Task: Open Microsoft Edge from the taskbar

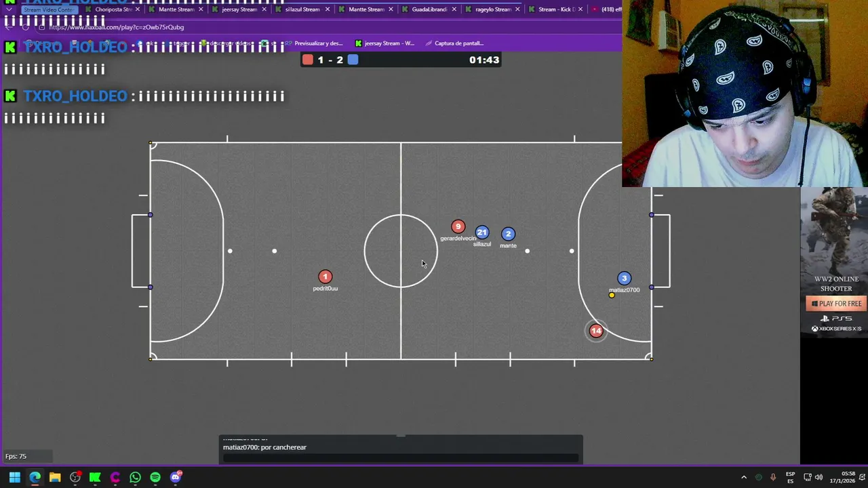Action: 35,477
